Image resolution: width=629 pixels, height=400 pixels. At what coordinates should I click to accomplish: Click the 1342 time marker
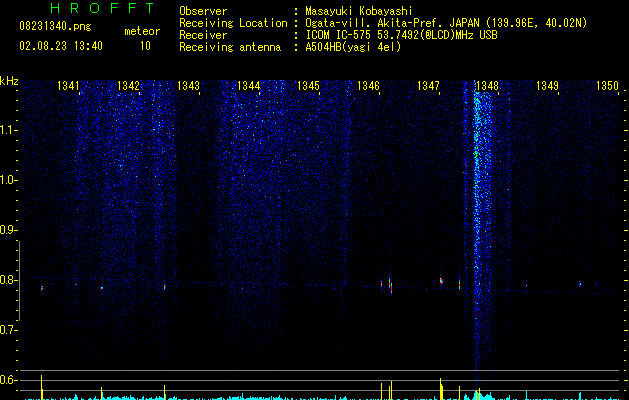click(x=128, y=86)
